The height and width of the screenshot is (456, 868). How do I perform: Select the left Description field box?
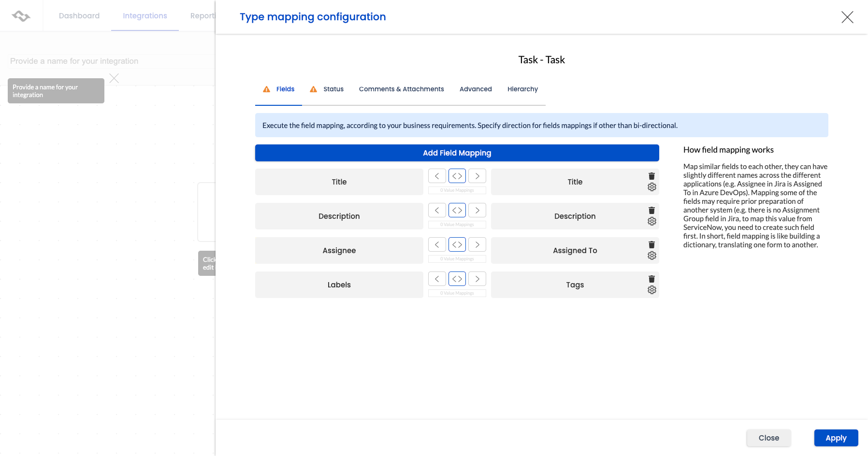[339, 216]
